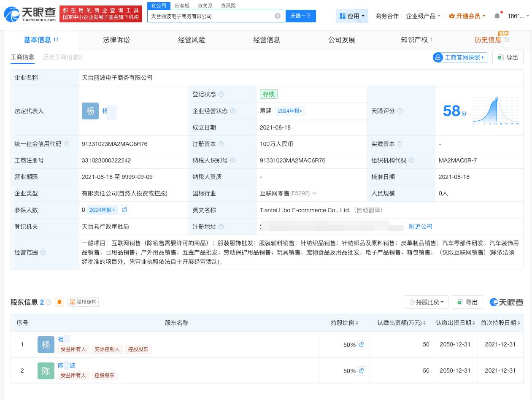
Task: Open pie chart icon beside first shareholder's 50%
Action: (362, 345)
